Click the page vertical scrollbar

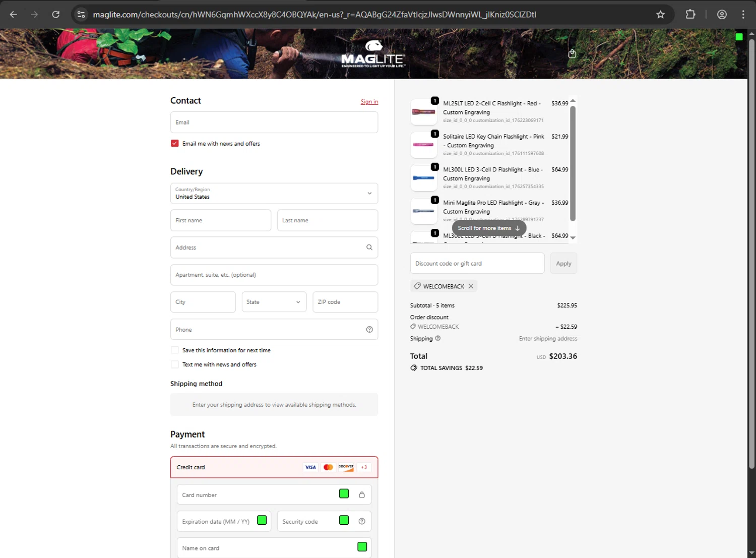tap(751, 254)
